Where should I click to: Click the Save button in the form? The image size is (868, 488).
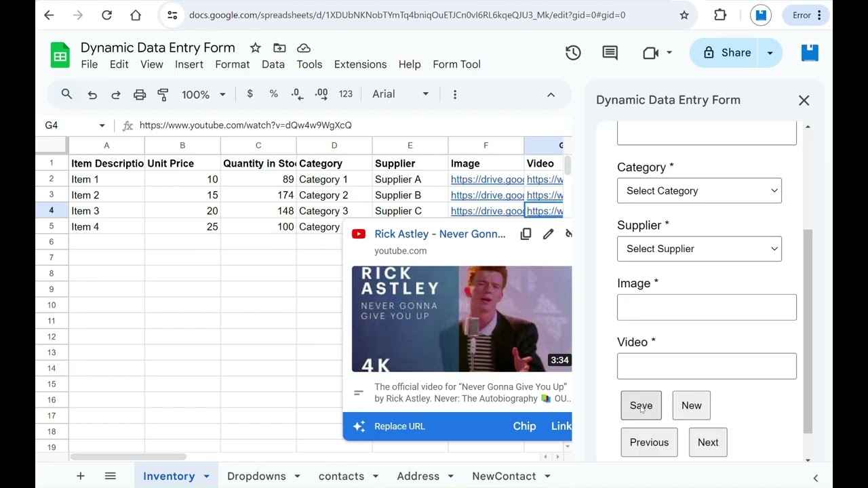641,405
